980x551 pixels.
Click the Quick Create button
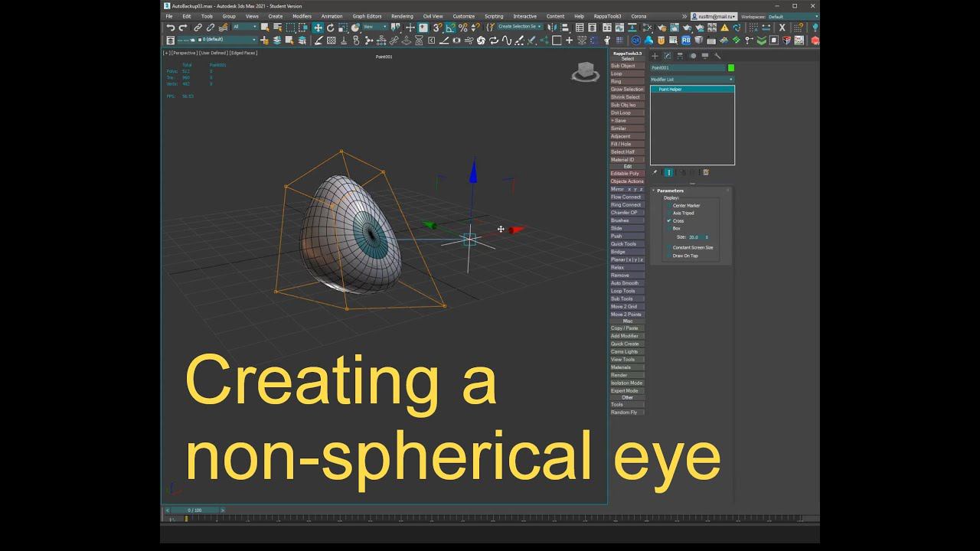click(627, 344)
